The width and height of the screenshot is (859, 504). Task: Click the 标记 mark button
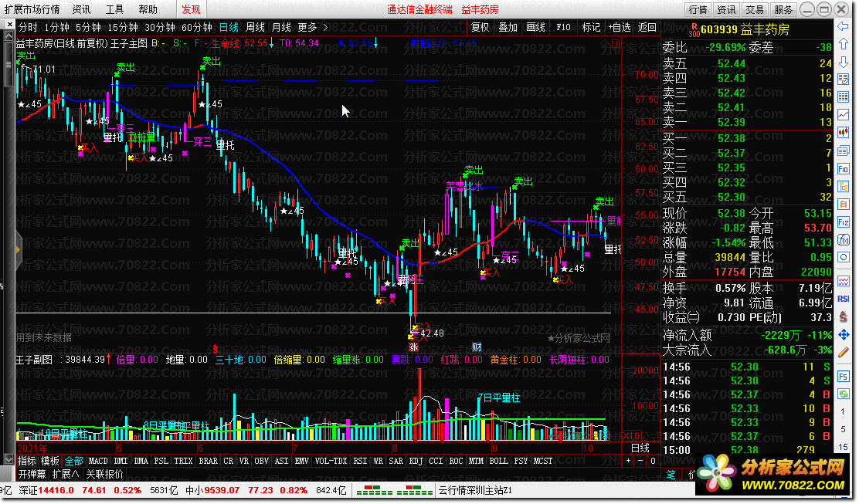click(590, 27)
